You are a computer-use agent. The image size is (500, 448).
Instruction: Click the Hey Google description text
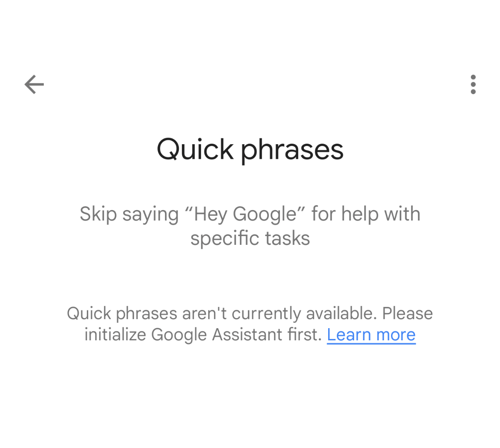(x=250, y=226)
